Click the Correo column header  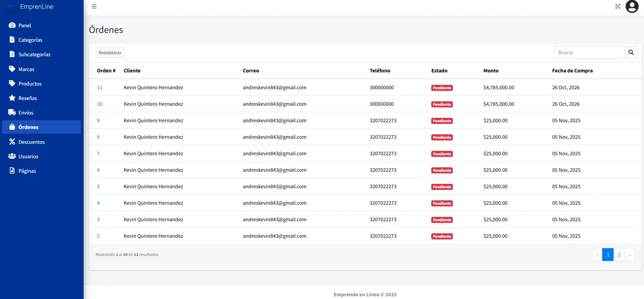pos(251,71)
